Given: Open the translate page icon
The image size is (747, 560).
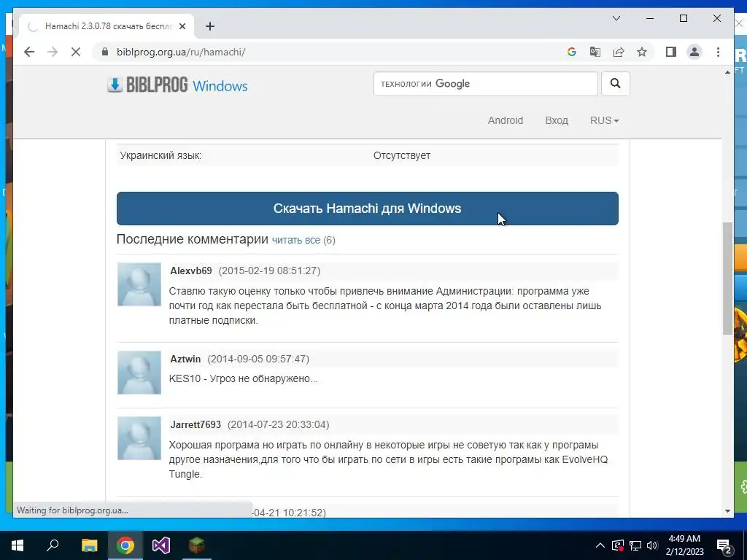Looking at the screenshot, I should 595,52.
